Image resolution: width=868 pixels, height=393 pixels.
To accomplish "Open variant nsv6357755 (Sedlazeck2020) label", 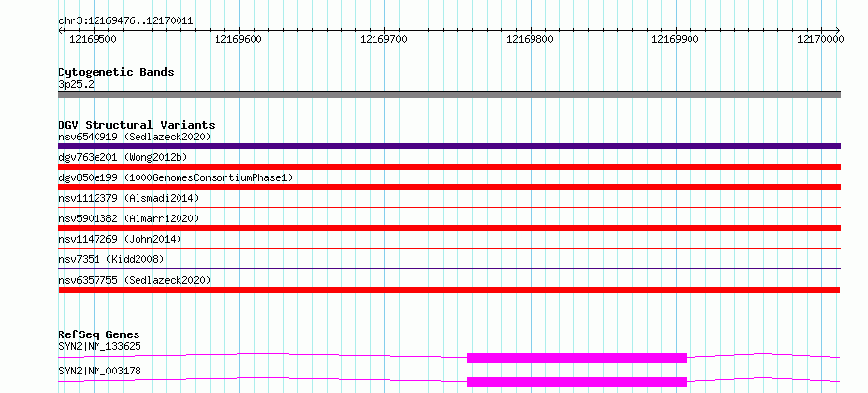I will [x=135, y=280].
